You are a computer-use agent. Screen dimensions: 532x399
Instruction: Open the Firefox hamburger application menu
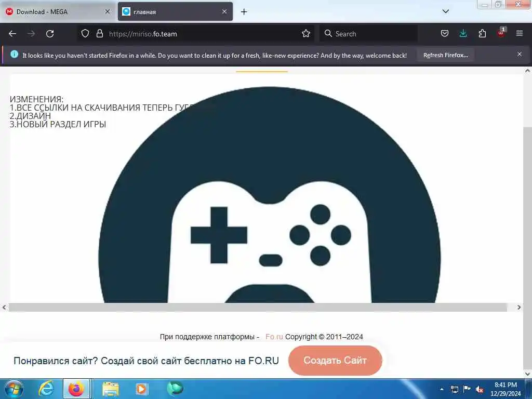pos(520,34)
